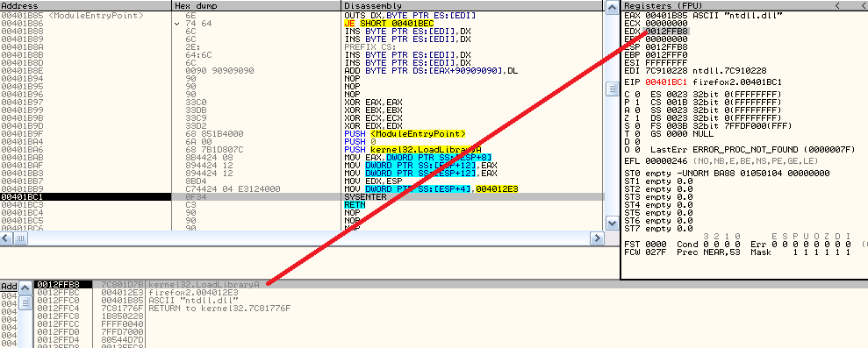Select stack value 7FFD7000 at 0012FFD0
Screen dimensions: 868x348
pyautogui.click(x=123, y=331)
